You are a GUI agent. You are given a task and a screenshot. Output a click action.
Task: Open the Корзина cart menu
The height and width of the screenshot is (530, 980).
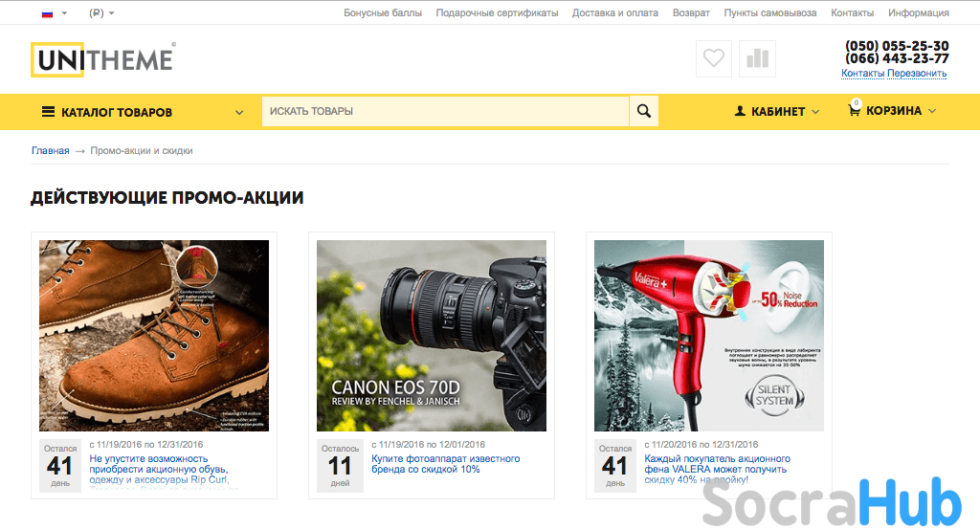click(x=892, y=111)
